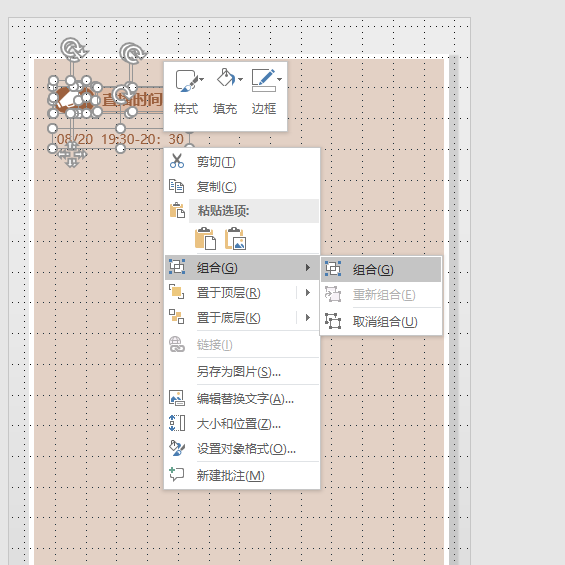The width and height of the screenshot is (565, 565).
Task: Open the Border (边框) dropdown arrow
Action: (x=279, y=79)
